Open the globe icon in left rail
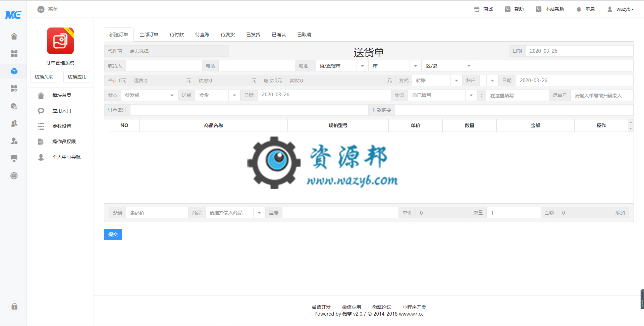644x326 pixels. (14, 176)
